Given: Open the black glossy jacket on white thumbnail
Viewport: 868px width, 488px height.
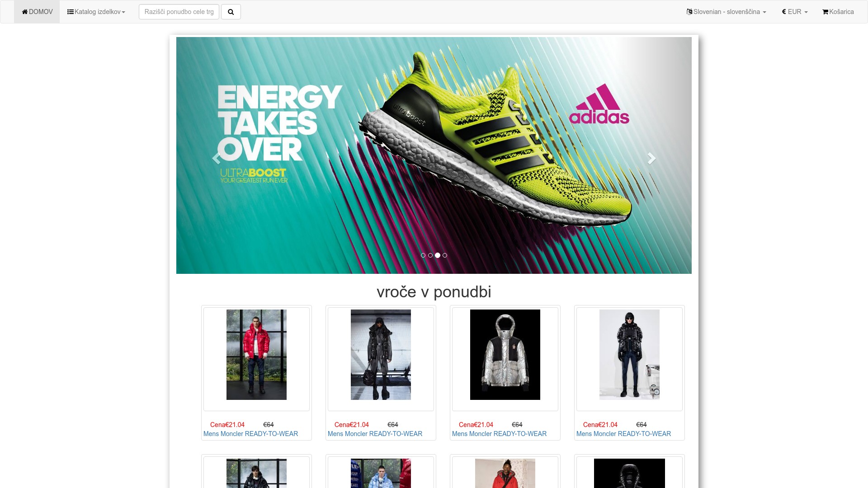Looking at the screenshot, I should [x=629, y=355].
